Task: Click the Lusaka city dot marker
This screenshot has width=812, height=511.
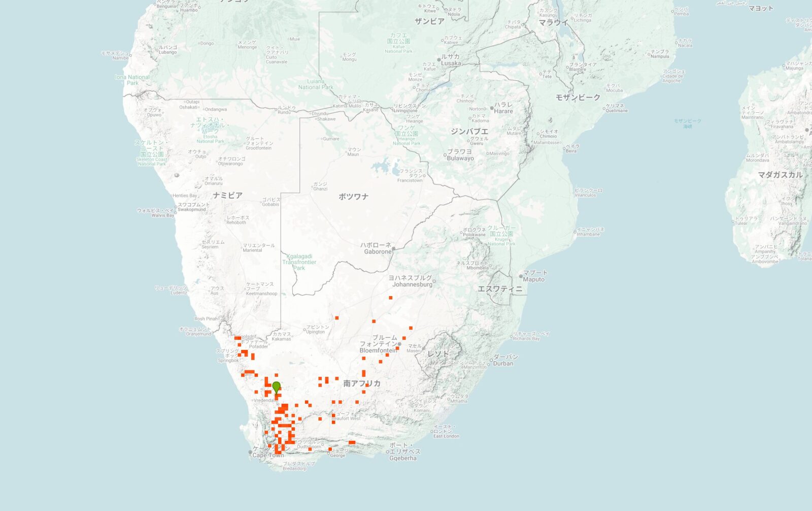Action: pyautogui.click(x=439, y=60)
